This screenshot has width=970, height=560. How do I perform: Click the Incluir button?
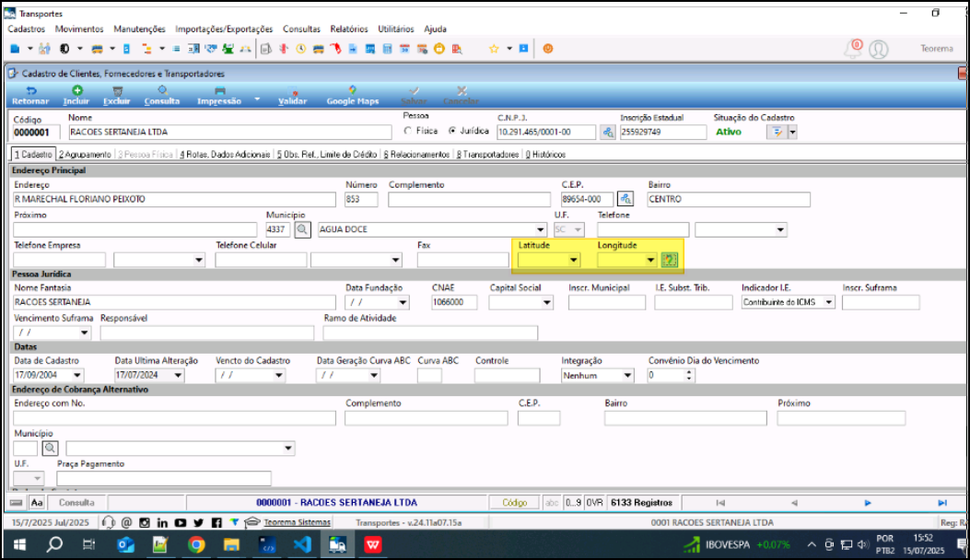click(x=76, y=95)
